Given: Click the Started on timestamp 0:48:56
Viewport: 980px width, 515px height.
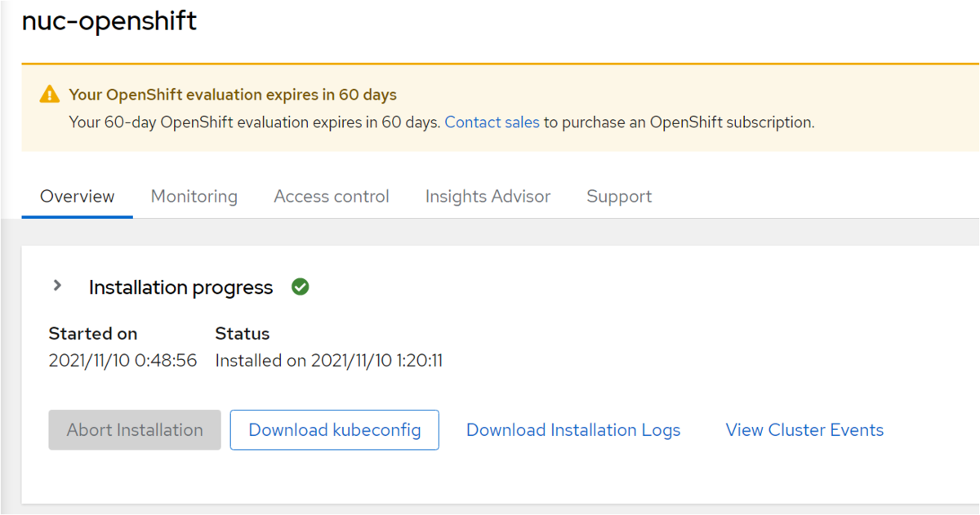Looking at the screenshot, I should (122, 361).
